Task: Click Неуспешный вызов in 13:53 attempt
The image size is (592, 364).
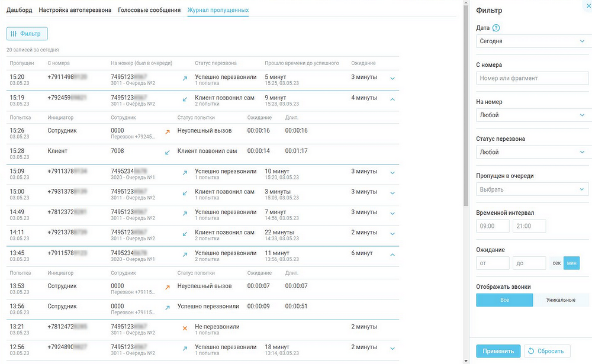Action: pyautogui.click(x=204, y=286)
